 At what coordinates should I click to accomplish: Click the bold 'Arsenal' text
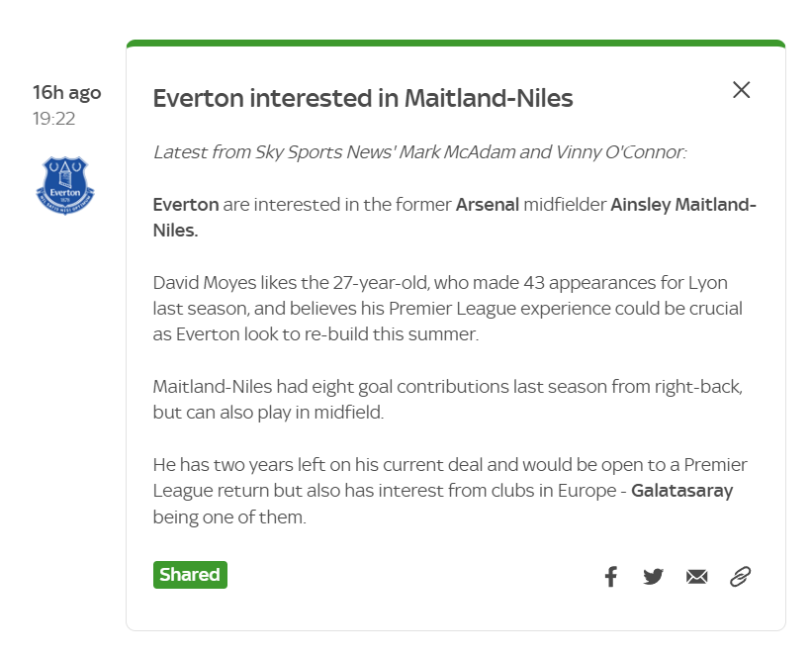(x=488, y=205)
